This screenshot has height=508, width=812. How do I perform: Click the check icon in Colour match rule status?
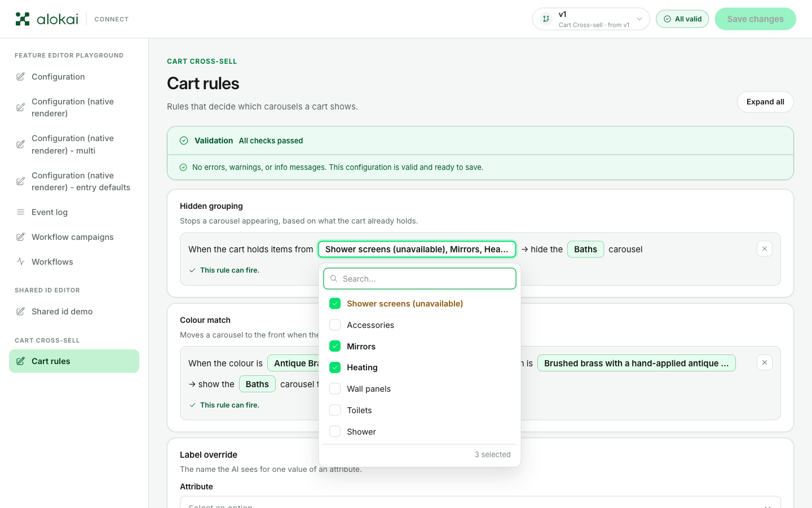click(192, 405)
